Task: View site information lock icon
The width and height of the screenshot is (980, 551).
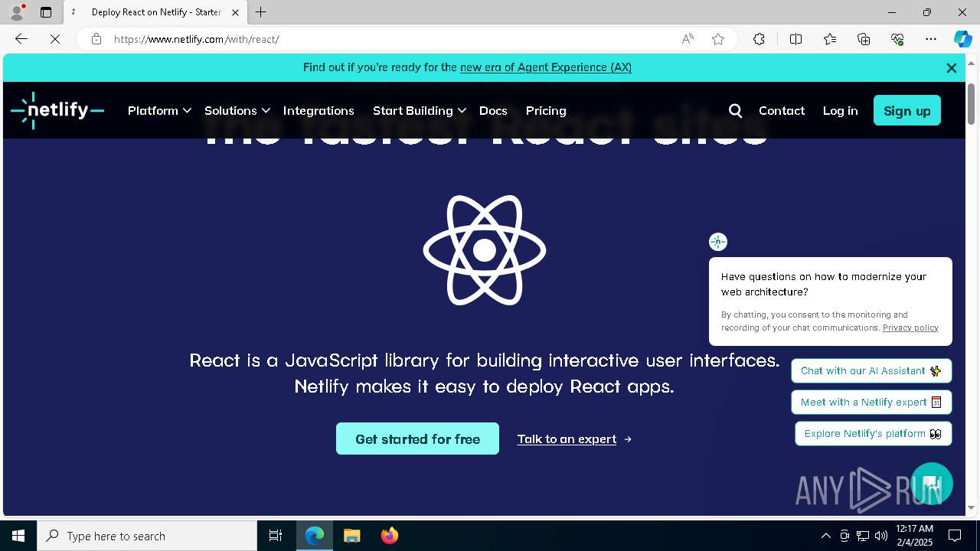Action: tap(96, 39)
